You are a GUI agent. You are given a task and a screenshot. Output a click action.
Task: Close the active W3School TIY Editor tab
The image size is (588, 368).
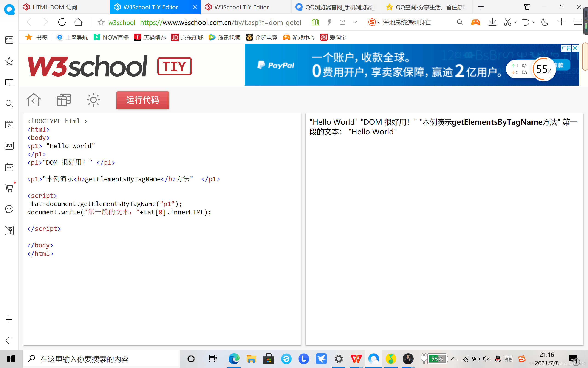coord(195,7)
